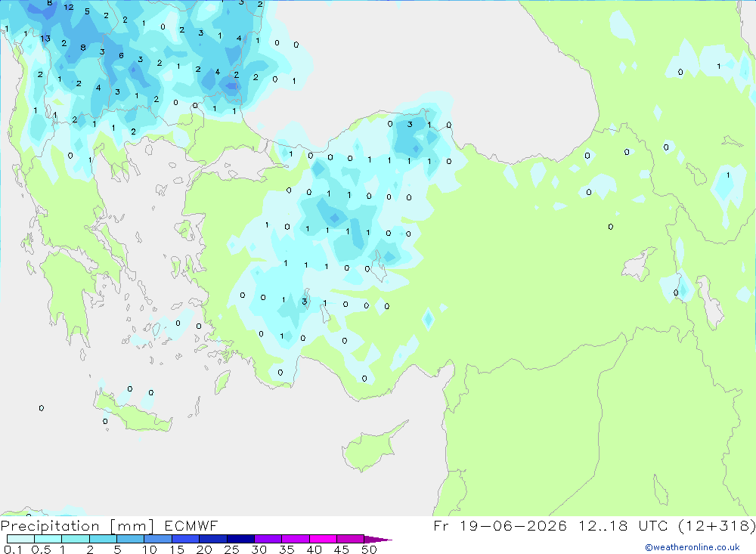Click the legend label '45'
756x554 pixels.
(x=342, y=549)
